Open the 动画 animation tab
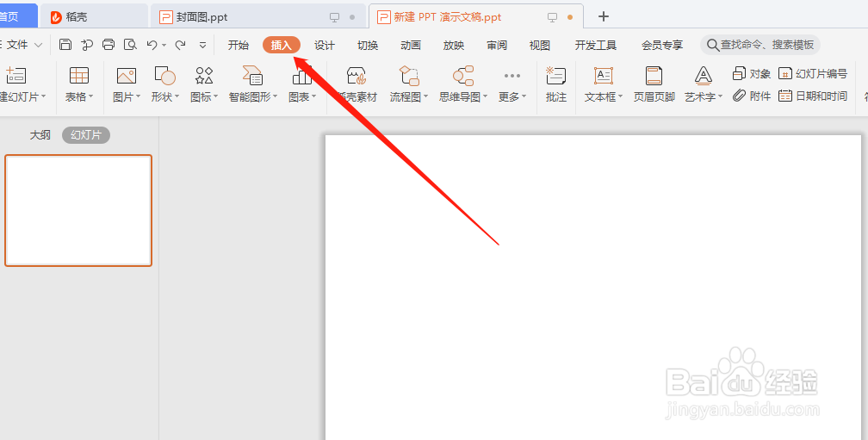This screenshot has height=440, width=868. click(x=411, y=46)
